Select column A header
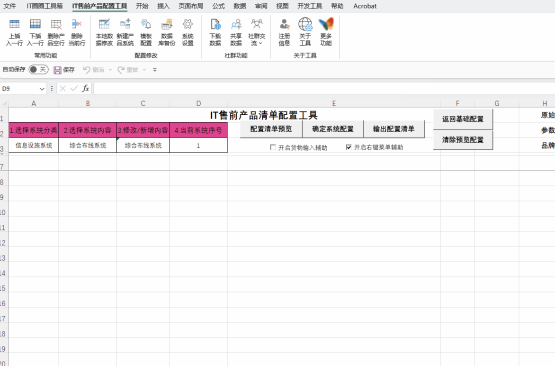This screenshot has width=555, height=366. pyautogui.click(x=34, y=103)
